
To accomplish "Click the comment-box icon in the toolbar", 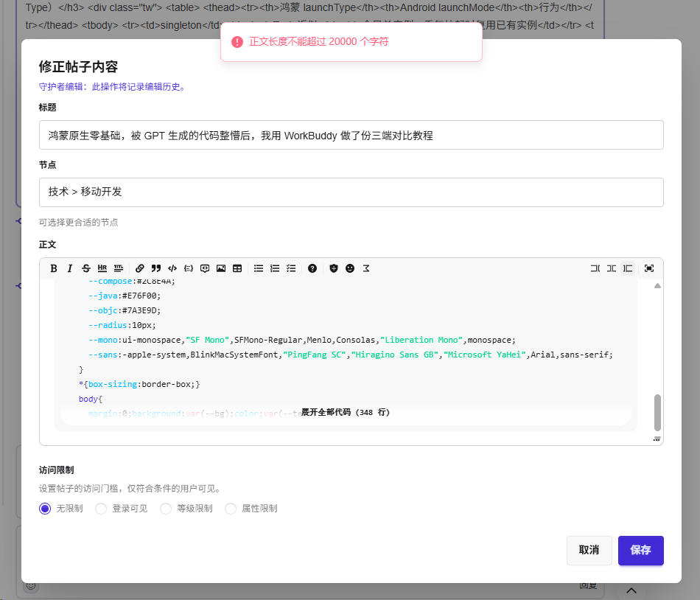I will [205, 268].
